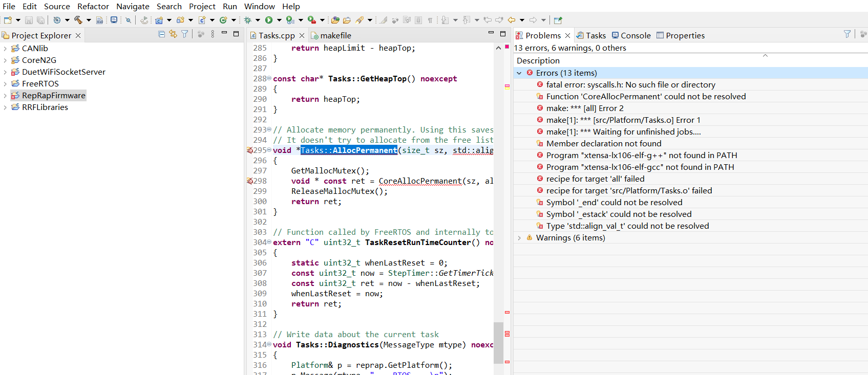Collapse all in Project Explorer
The image size is (868, 375).
point(162,34)
